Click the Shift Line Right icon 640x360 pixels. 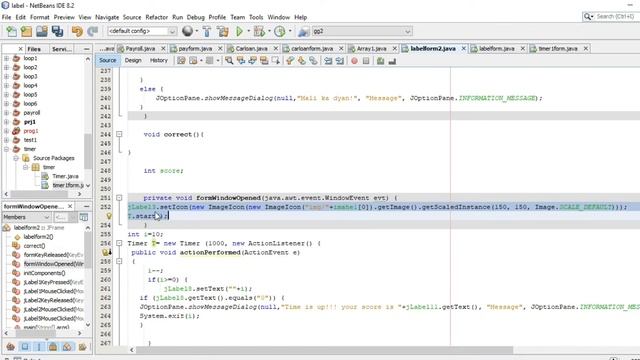(340, 61)
